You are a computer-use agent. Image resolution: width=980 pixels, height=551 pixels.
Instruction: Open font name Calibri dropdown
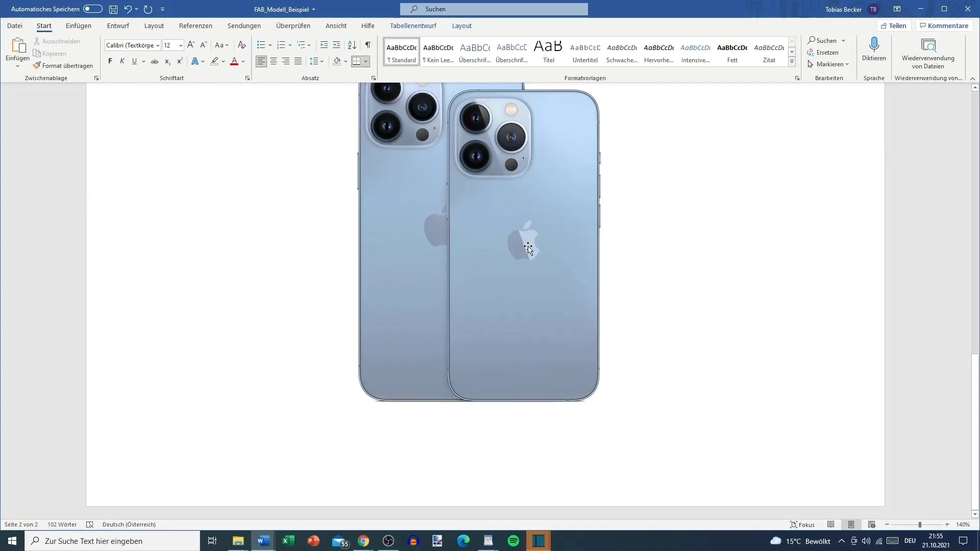point(158,45)
